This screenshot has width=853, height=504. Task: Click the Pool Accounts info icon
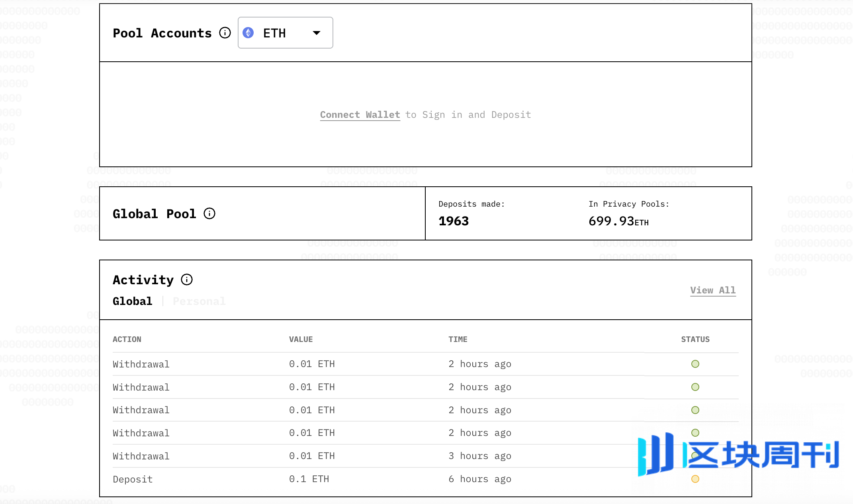225,33
